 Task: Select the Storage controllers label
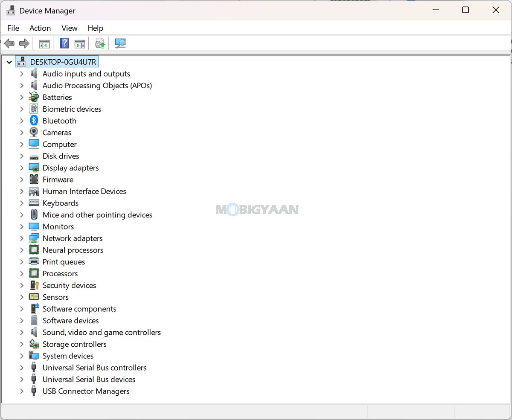tap(75, 344)
